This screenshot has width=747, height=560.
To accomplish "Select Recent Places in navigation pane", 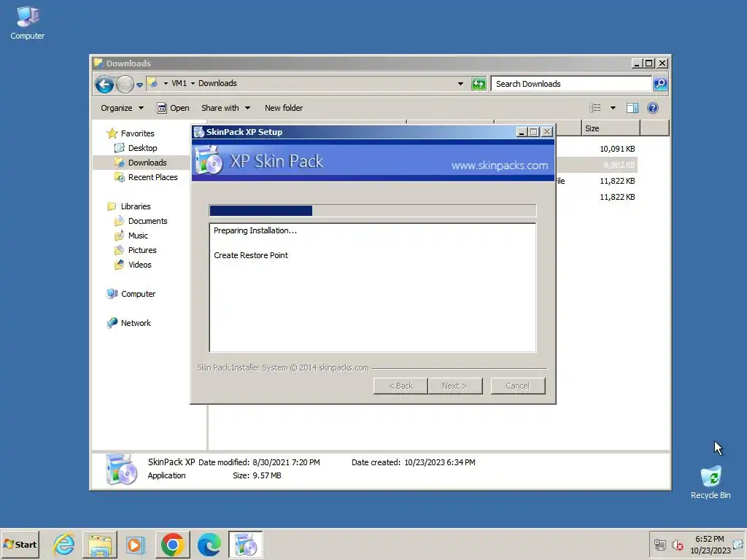I will coord(146,177).
